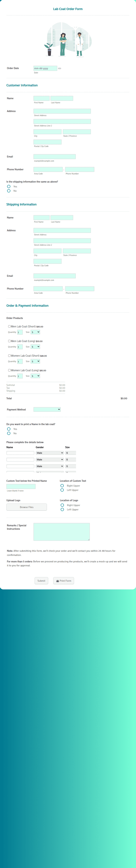Click the Lab Coat Order Form title
The width and height of the screenshot is (136, 868).
(x=68, y=9)
